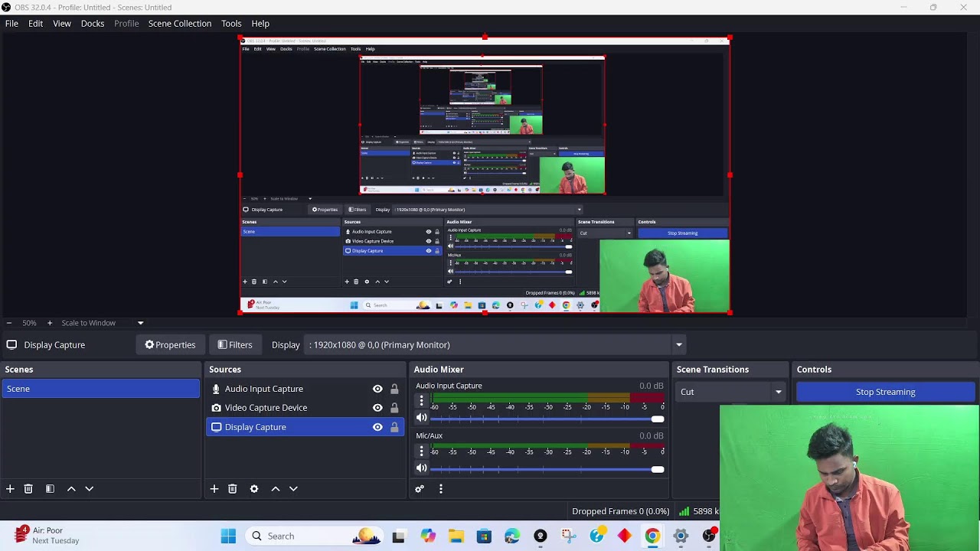Open View menu

[x=62, y=23]
